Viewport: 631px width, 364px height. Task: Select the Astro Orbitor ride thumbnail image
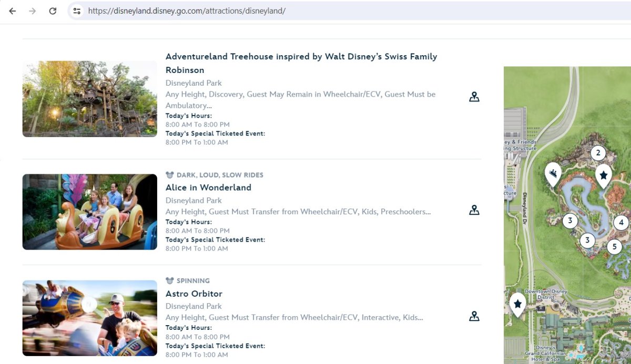(89, 318)
